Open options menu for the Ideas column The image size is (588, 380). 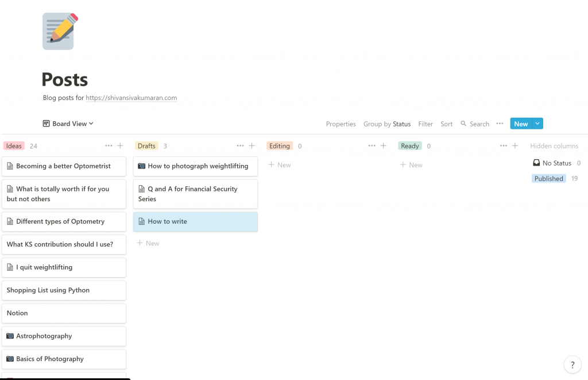coord(109,145)
